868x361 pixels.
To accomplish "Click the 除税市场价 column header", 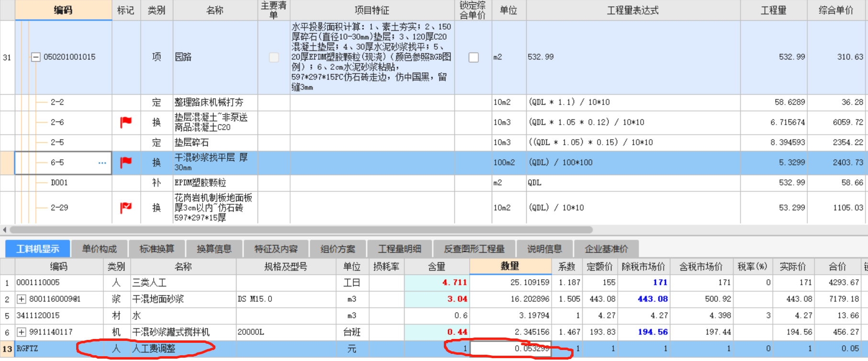I will pos(643,267).
